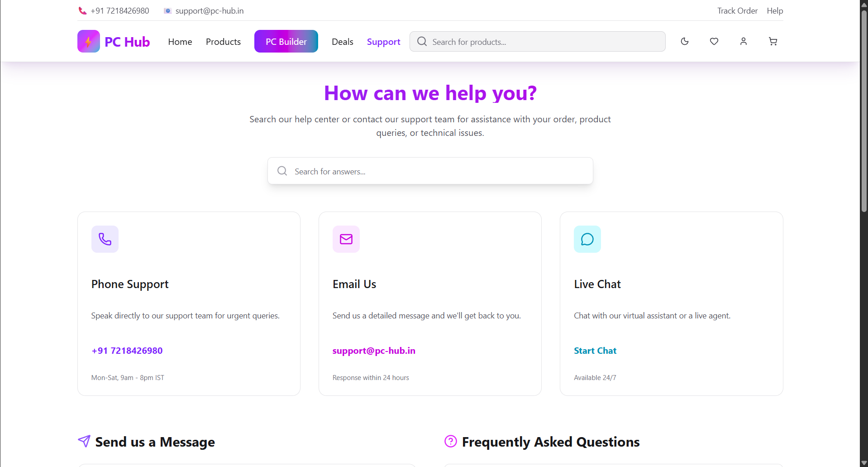
Task: Click the support@pc-hub.in link in Email Us card
Action: pyautogui.click(x=374, y=351)
